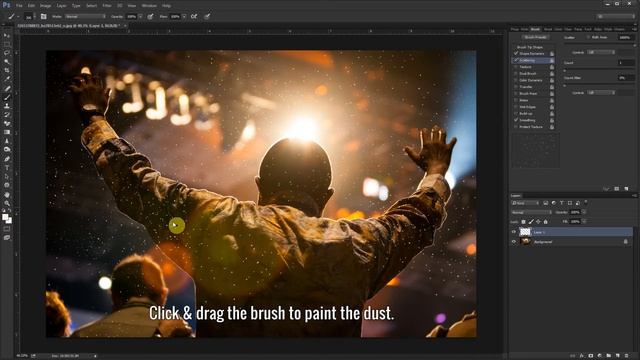Screen dimensions: 640x360
Task: Select the Clone Stamp tool
Action: coord(7,106)
